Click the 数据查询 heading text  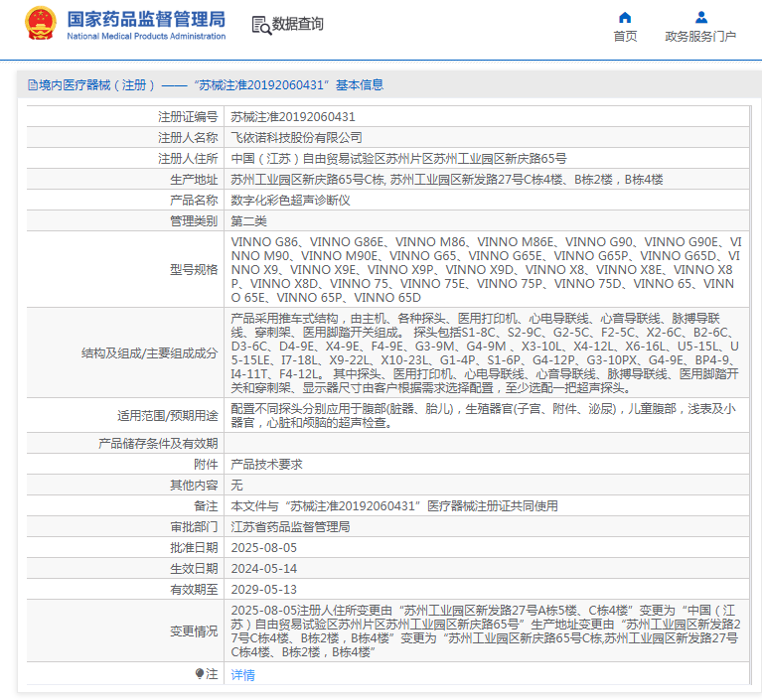pyautogui.click(x=298, y=25)
